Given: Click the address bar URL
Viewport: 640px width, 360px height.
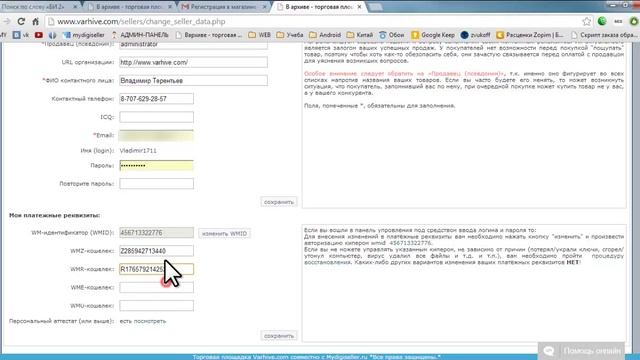Looking at the screenshot, I should [x=141, y=22].
